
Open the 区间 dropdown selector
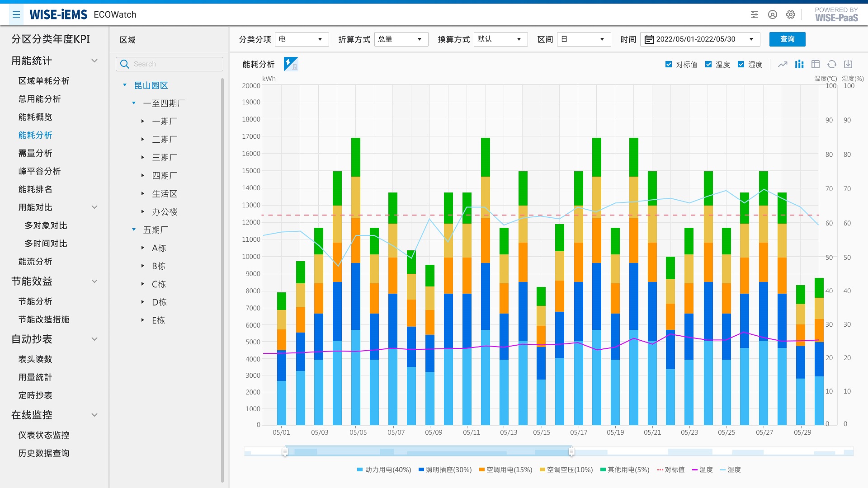[x=581, y=40]
